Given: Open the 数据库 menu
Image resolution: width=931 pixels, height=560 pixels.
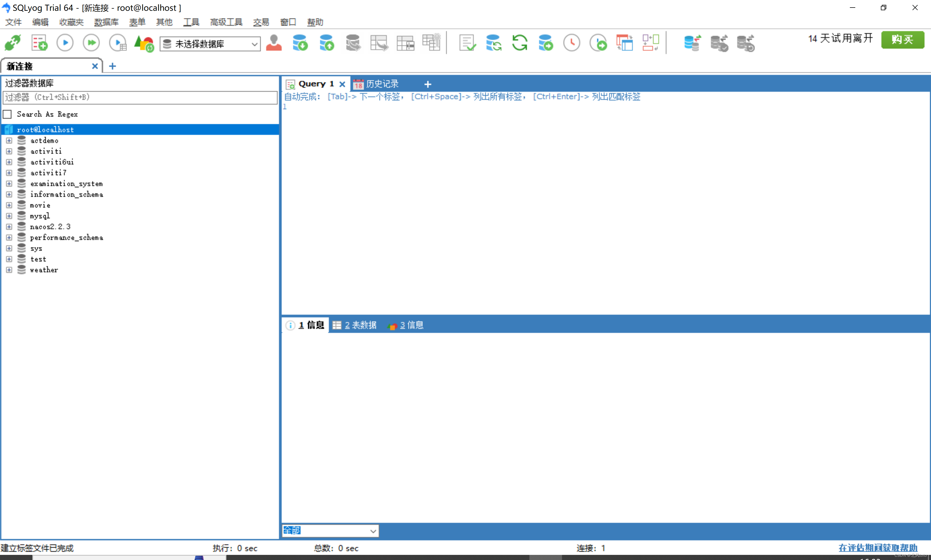Looking at the screenshot, I should (106, 22).
